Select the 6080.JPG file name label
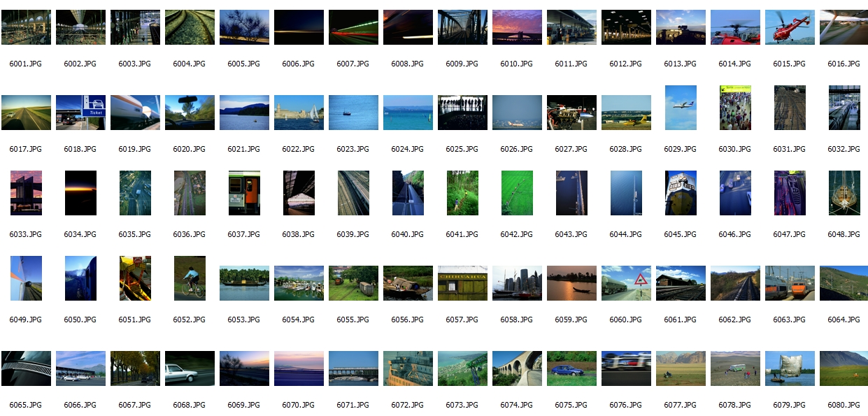Image resolution: width=868 pixels, height=416 pixels. [x=844, y=405]
